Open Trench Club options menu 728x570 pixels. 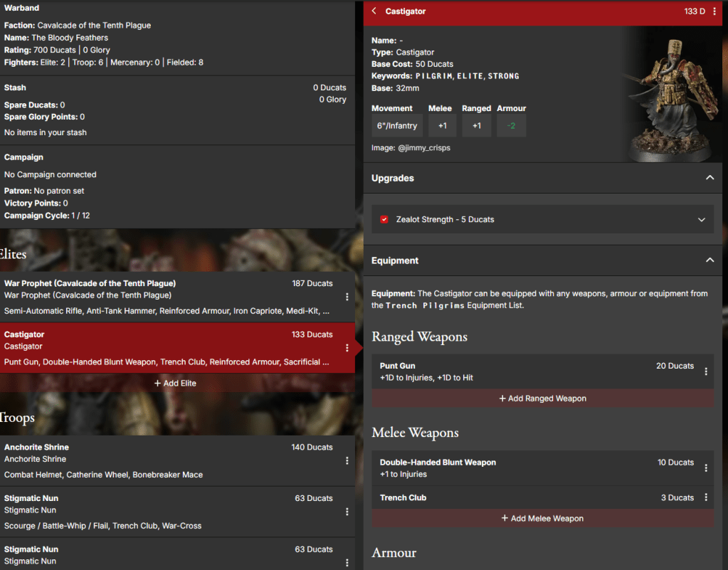[706, 497]
